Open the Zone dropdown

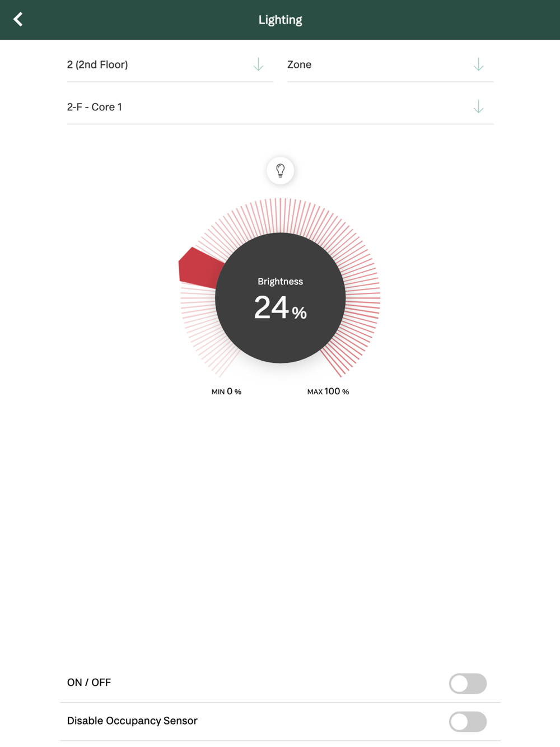coord(390,65)
